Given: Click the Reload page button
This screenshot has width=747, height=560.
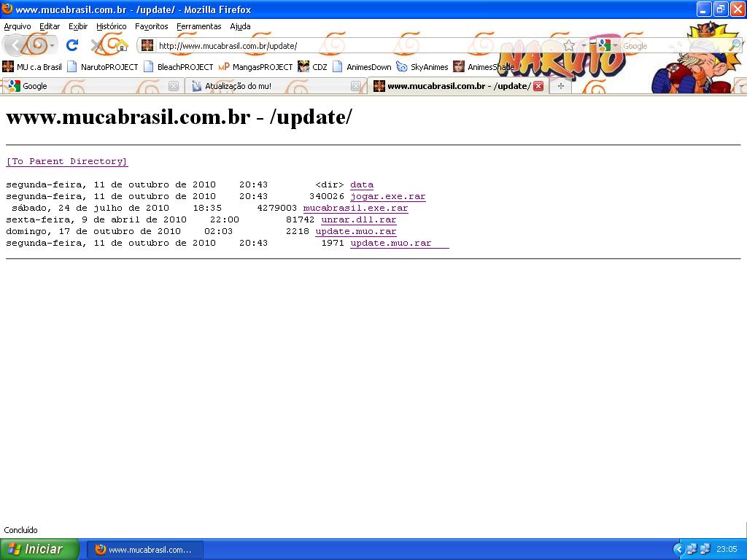Looking at the screenshot, I should [72, 45].
